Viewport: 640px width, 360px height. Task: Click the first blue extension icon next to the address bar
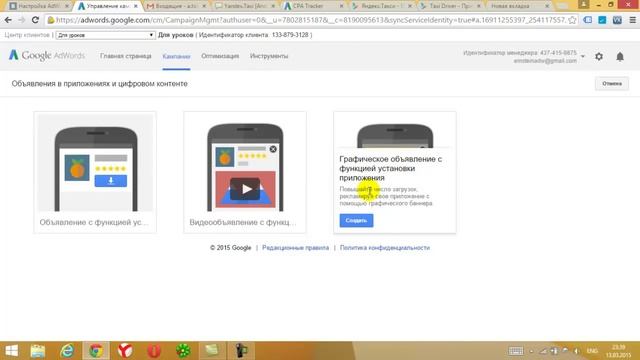click(588, 20)
